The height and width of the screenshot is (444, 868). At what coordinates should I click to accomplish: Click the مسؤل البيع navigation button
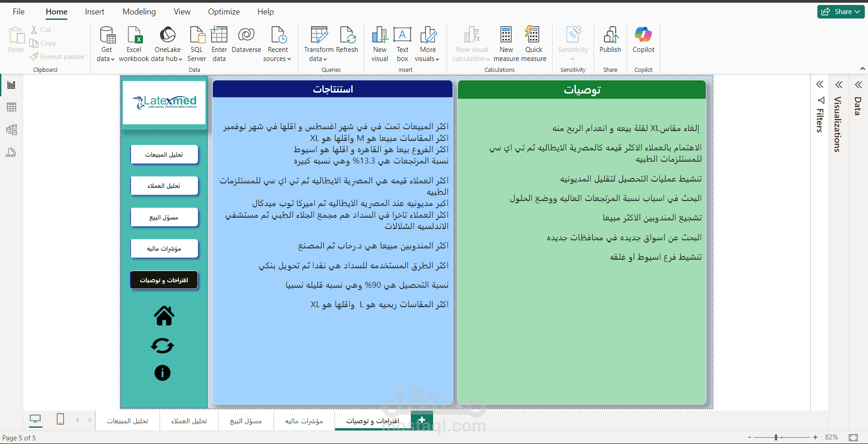[164, 217]
